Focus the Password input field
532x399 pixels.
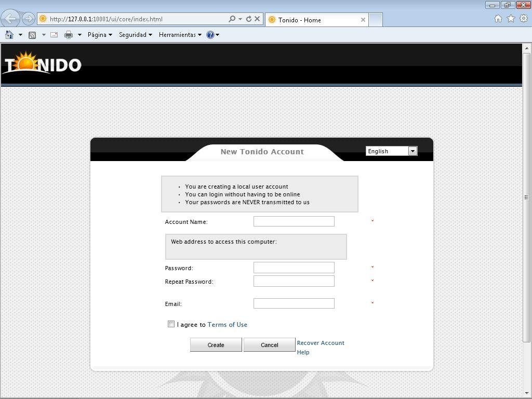(294, 268)
